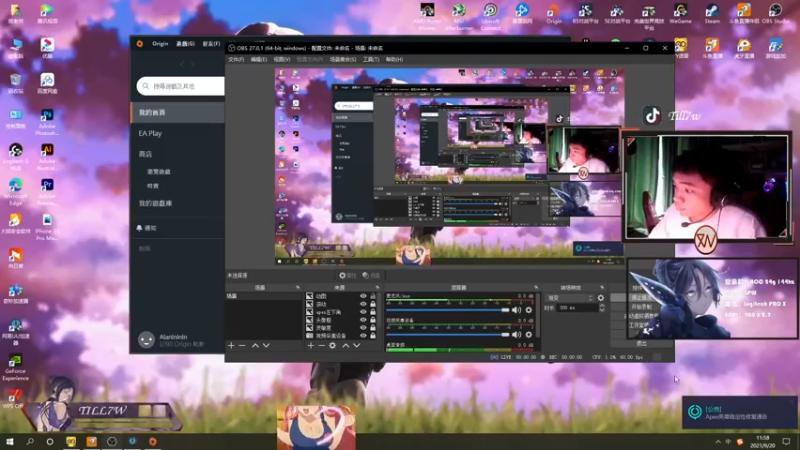
Task: Click the AlaninInIn user profile in Origin
Action: click(x=173, y=340)
